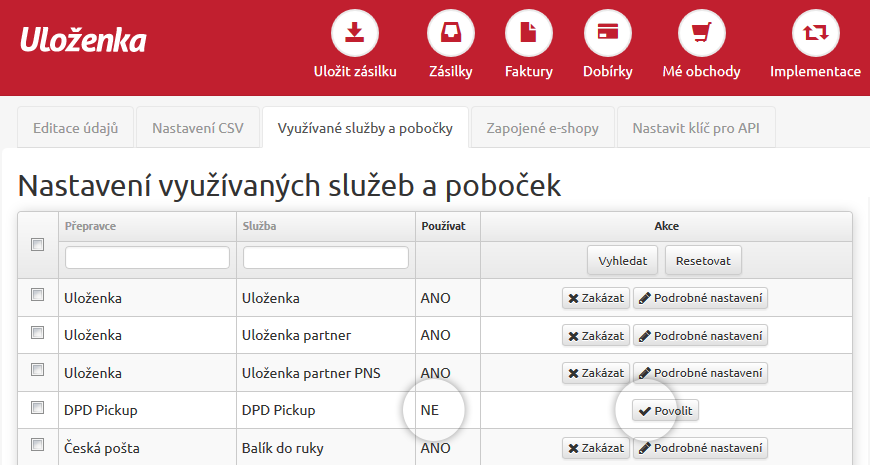Screen dimensions: 870x465
Task: Open the Dobírky card icon
Action: coord(608,33)
